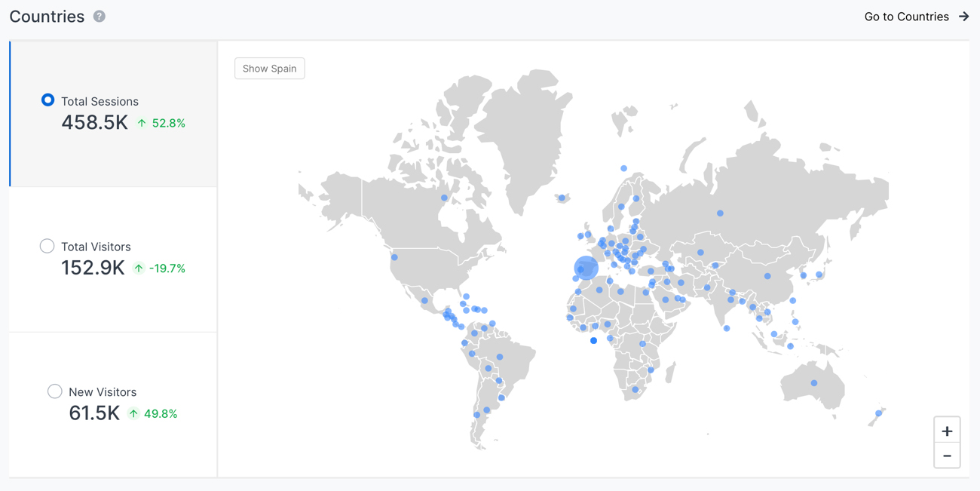
Task: Click the data point on Australia
Action: pyautogui.click(x=814, y=383)
